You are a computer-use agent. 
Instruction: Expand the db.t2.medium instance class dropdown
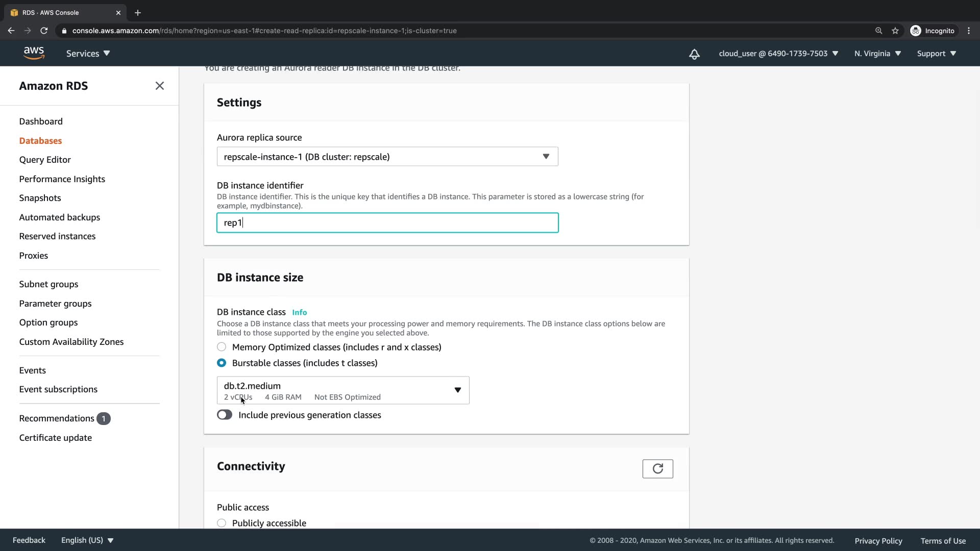click(x=343, y=390)
